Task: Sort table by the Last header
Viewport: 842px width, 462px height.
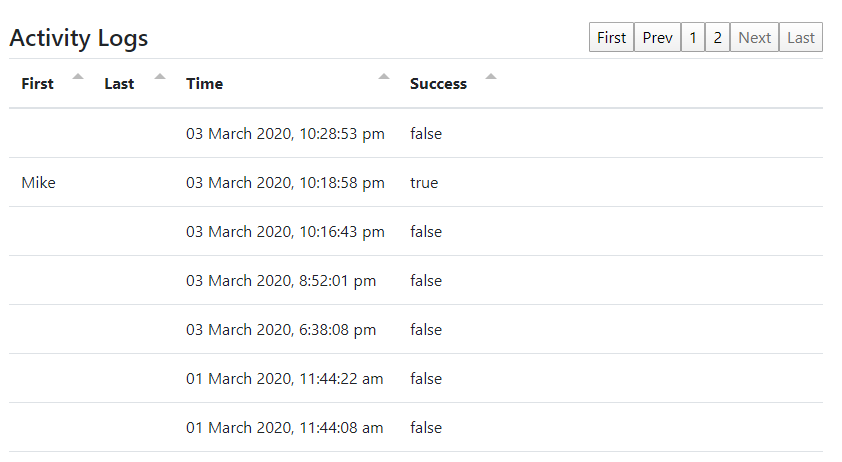Action: (x=119, y=84)
